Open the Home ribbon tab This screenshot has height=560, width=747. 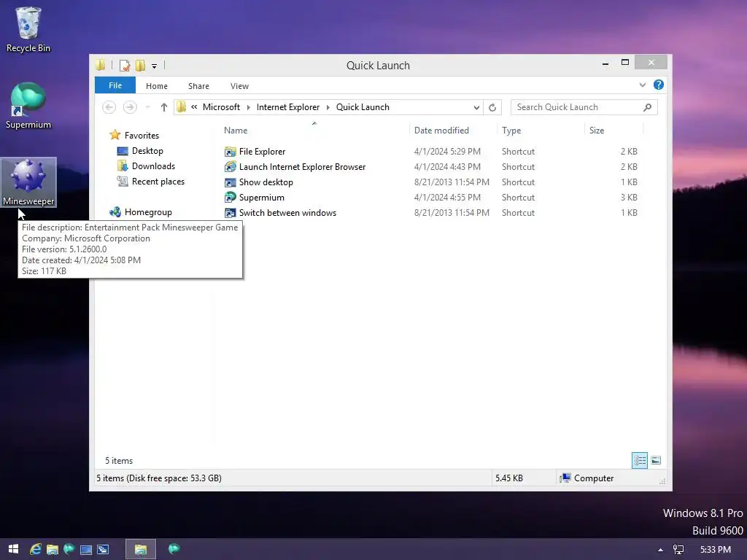[157, 86]
